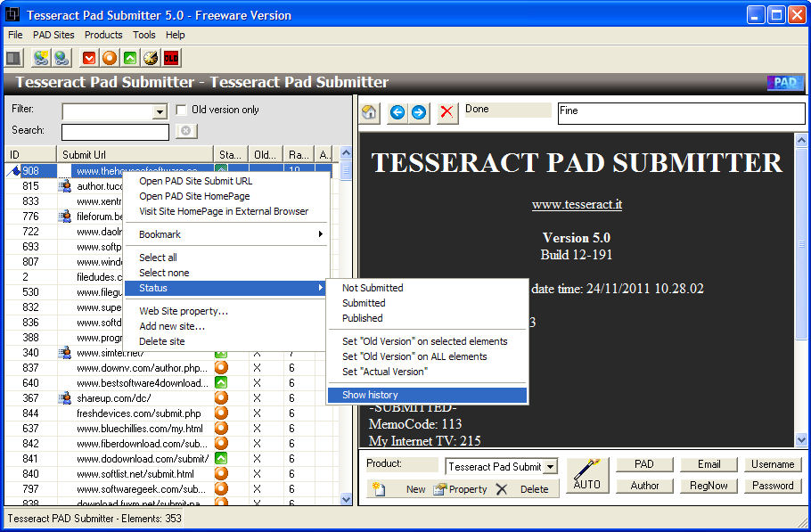Open the Products menu
This screenshot has height=532, width=811.
pyautogui.click(x=103, y=35)
